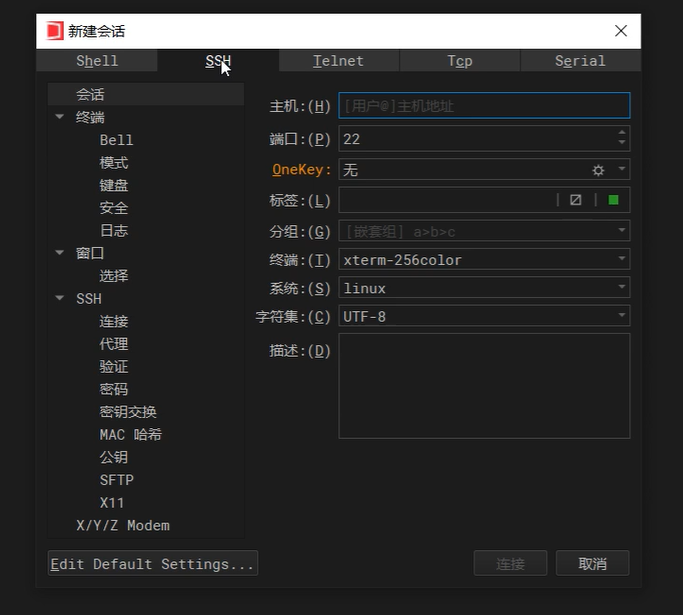Open the 安全 settings item
Viewport: 683px width, 615px height.
114,208
